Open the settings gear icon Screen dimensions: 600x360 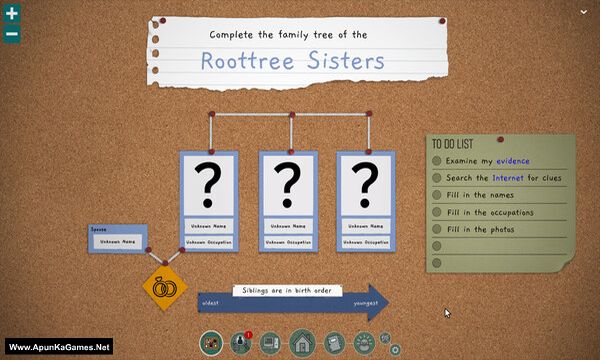point(395,349)
